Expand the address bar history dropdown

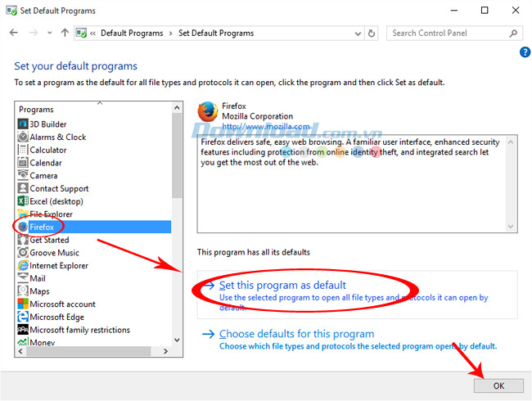coord(358,34)
